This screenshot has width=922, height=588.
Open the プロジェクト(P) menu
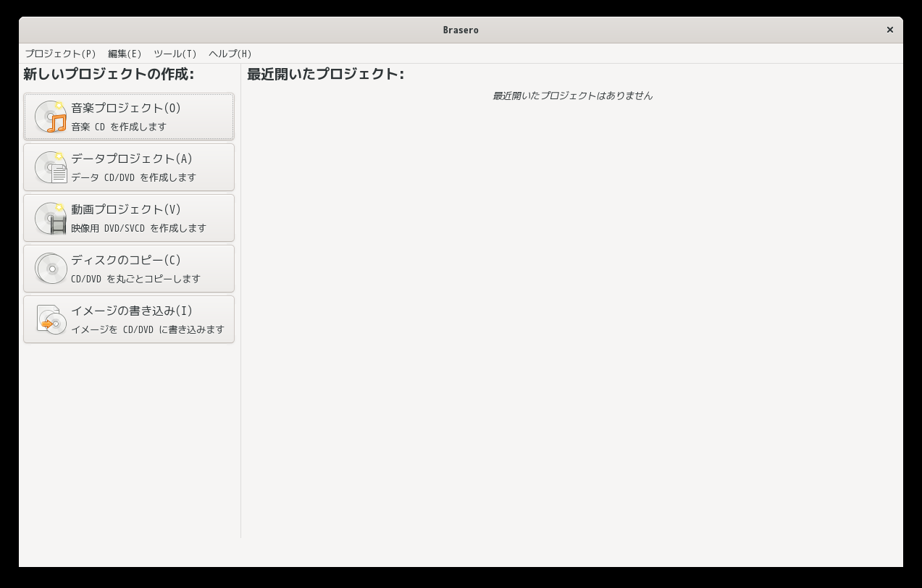tap(60, 54)
